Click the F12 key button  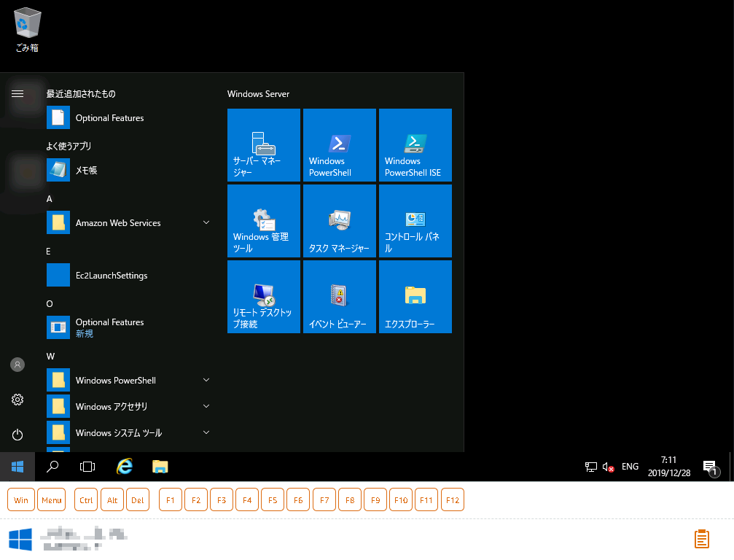(x=453, y=500)
